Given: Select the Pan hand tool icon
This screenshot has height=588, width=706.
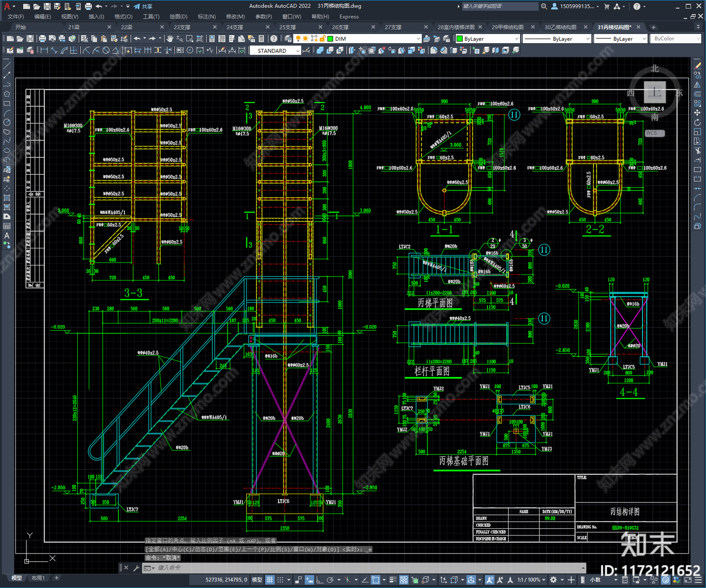Looking at the screenshot, I should click(x=170, y=39).
